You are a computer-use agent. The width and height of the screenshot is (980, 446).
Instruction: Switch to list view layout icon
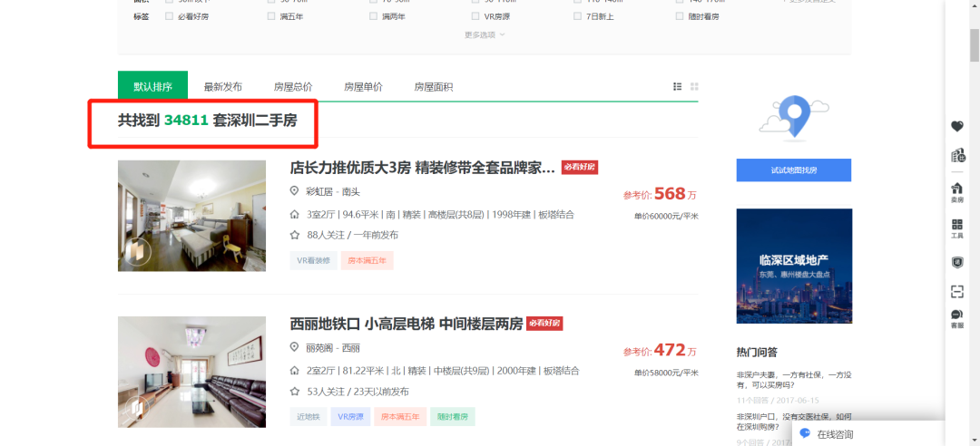pos(678,87)
